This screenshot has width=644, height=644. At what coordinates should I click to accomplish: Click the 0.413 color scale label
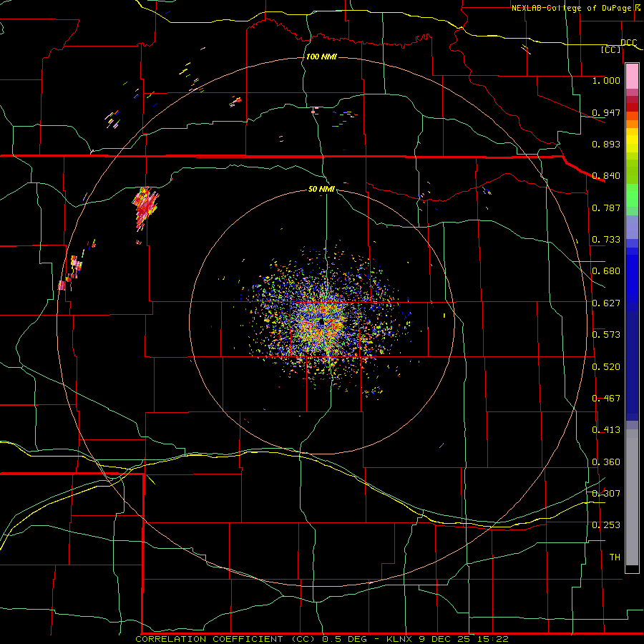[606, 430]
